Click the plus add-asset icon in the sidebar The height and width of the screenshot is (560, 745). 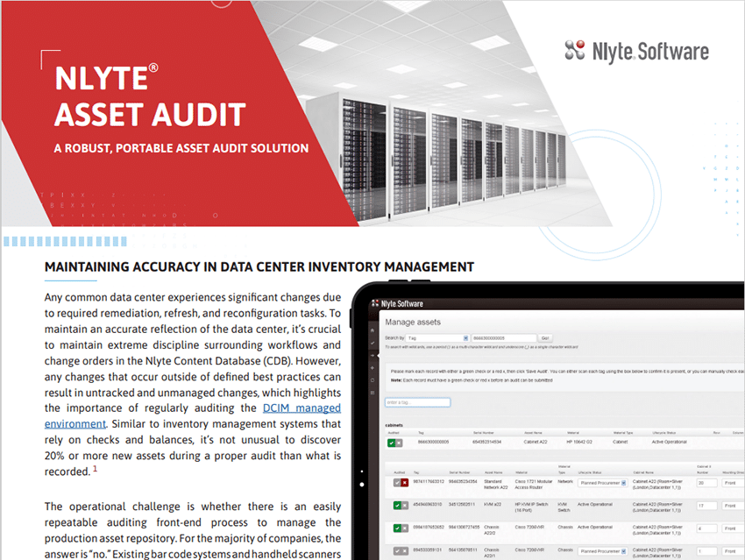tap(372, 368)
